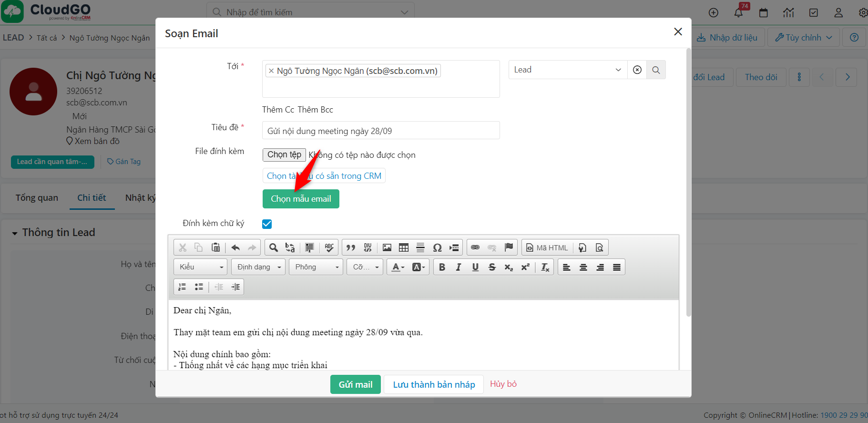
Task: Open the reports chart icon in header
Action: click(788, 12)
